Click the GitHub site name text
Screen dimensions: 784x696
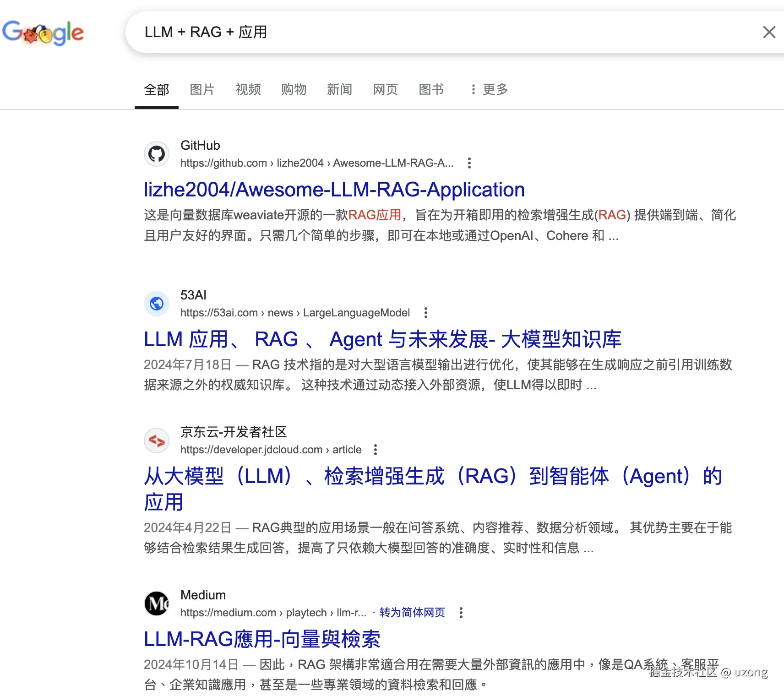pyautogui.click(x=200, y=146)
